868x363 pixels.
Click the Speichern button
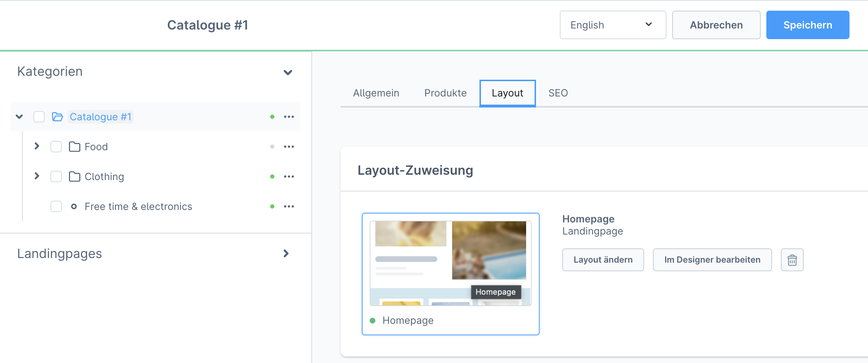(808, 25)
